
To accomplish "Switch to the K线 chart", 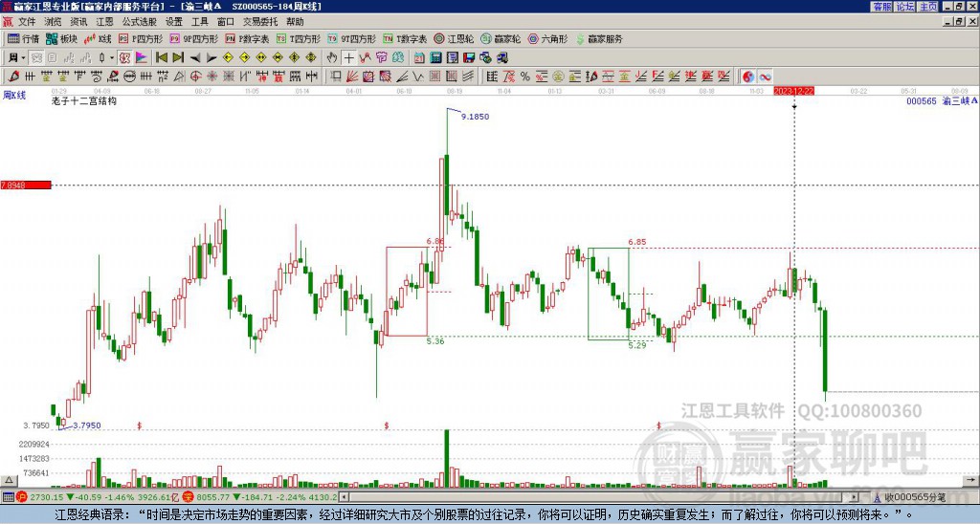I will pyautogui.click(x=99, y=38).
